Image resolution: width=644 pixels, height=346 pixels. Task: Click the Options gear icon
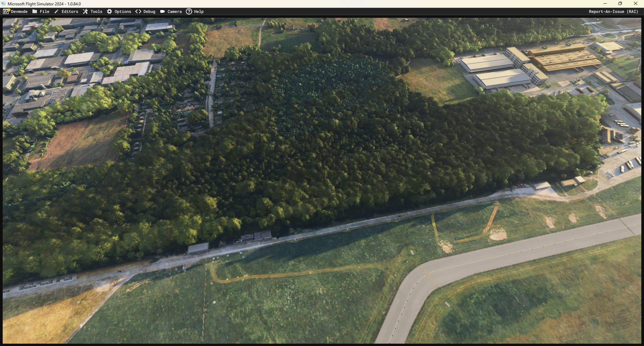[x=110, y=11]
